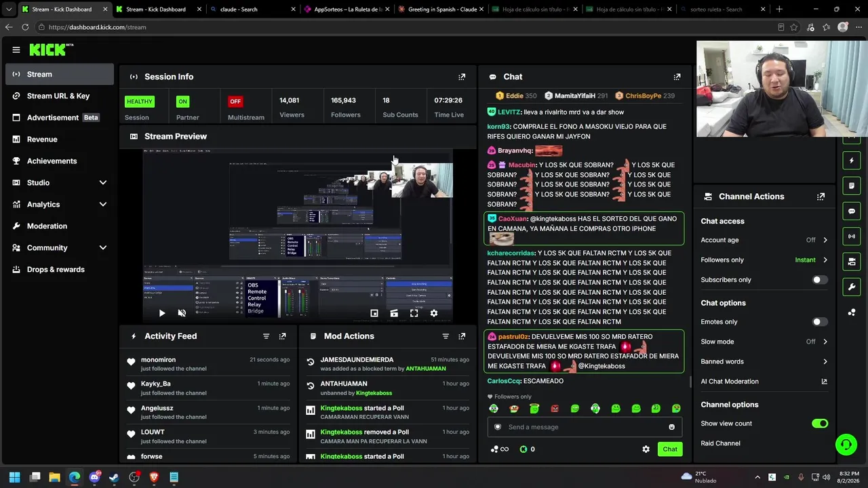Image resolution: width=868 pixels, height=488 pixels.
Task: Click the chat points infinity icon
Action: [x=500, y=449]
